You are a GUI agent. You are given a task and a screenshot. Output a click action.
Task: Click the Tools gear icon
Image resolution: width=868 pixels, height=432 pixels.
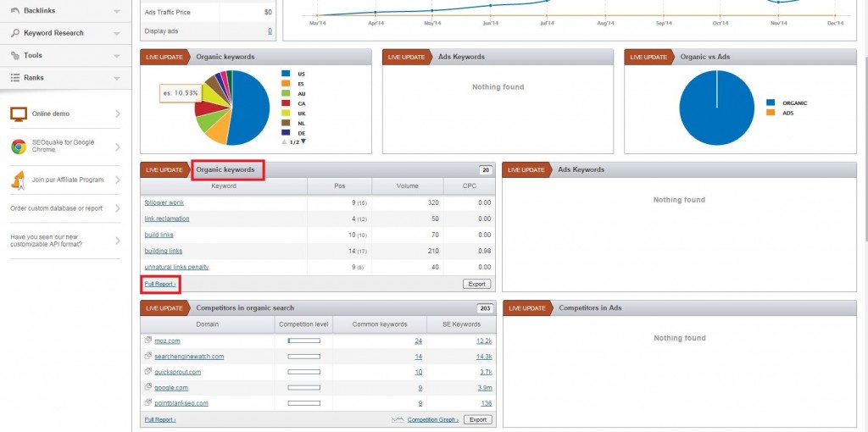point(15,55)
